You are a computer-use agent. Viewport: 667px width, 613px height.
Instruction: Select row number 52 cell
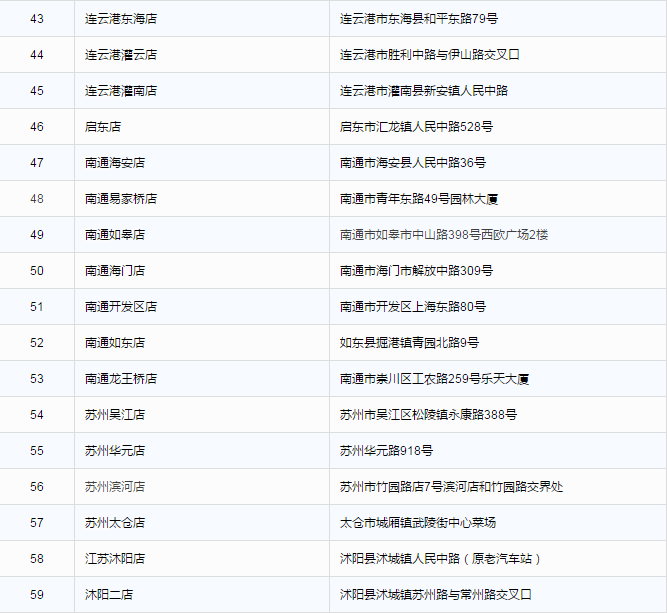[37, 343]
